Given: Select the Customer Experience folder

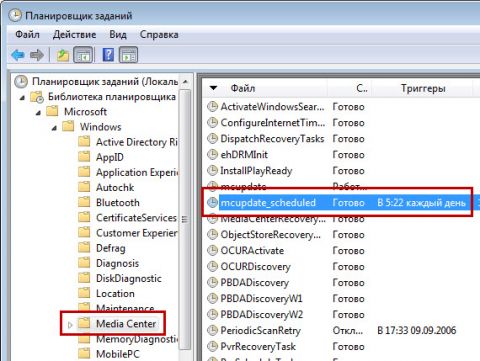Looking at the screenshot, I should click(137, 233).
